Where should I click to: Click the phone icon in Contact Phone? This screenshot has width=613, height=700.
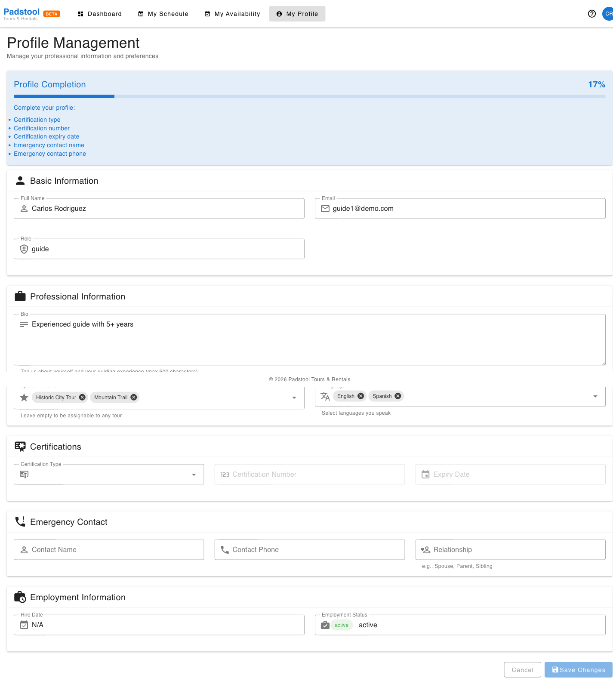tap(225, 550)
